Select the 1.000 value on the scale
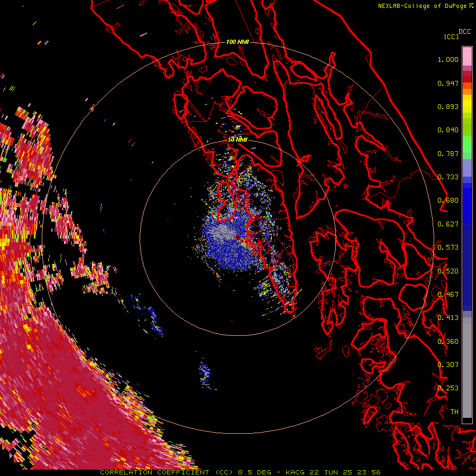476x476 pixels. click(x=448, y=59)
